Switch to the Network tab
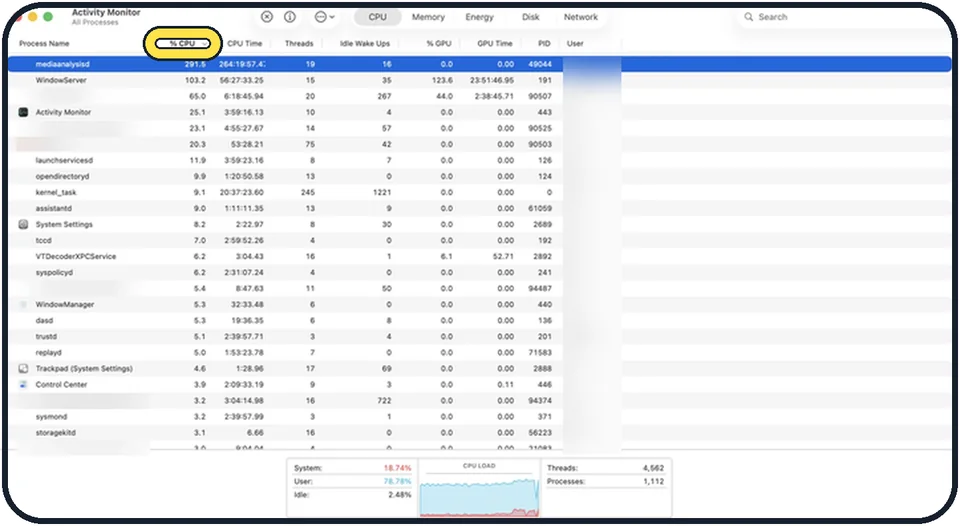Image resolution: width=960 pixels, height=526 pixels. [x=580, y=17]
